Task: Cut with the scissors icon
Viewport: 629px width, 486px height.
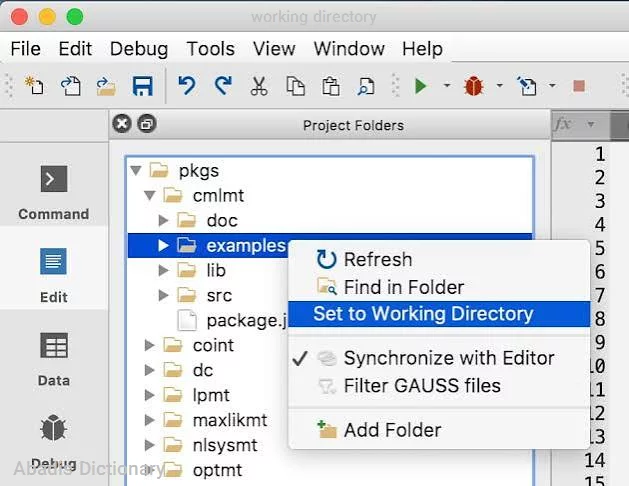Action: [259, 86]
